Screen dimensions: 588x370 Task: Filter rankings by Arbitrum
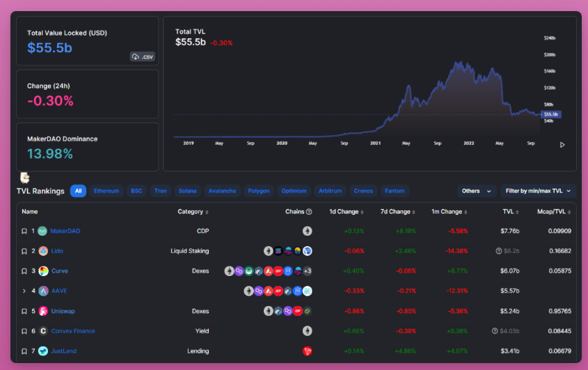(x=330, y=191)
